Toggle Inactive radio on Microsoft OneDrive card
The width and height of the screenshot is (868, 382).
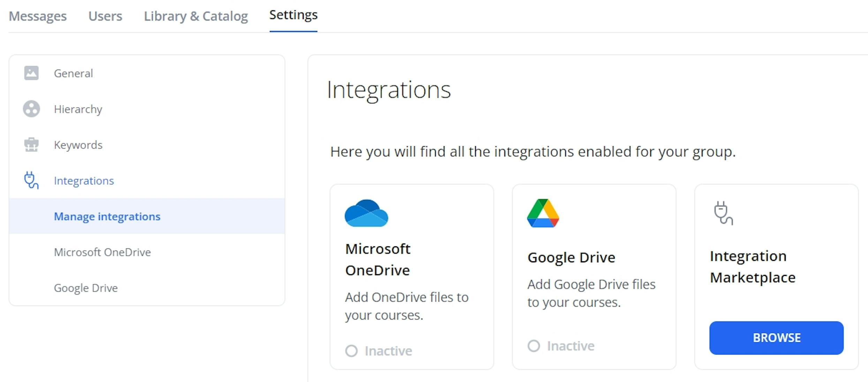pyautogui.click(x=352, y=351)
